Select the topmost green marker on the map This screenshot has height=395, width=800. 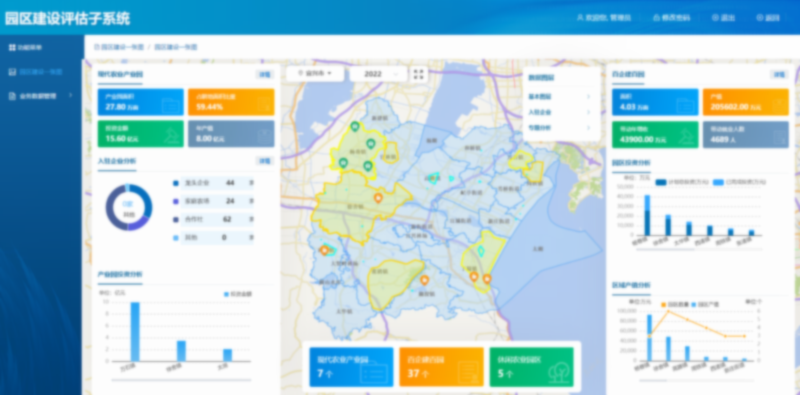pos(355,127)
